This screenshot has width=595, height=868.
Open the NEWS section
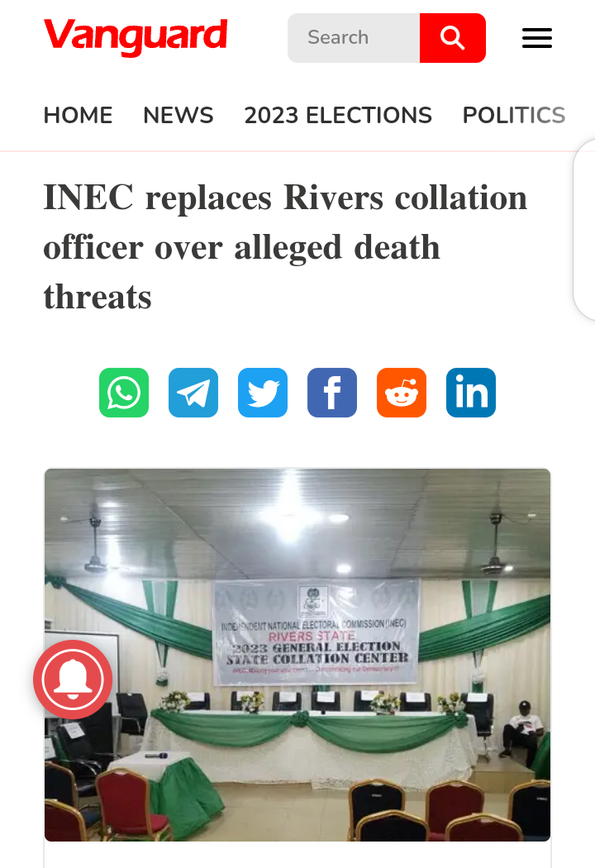[x=178, y=115]
